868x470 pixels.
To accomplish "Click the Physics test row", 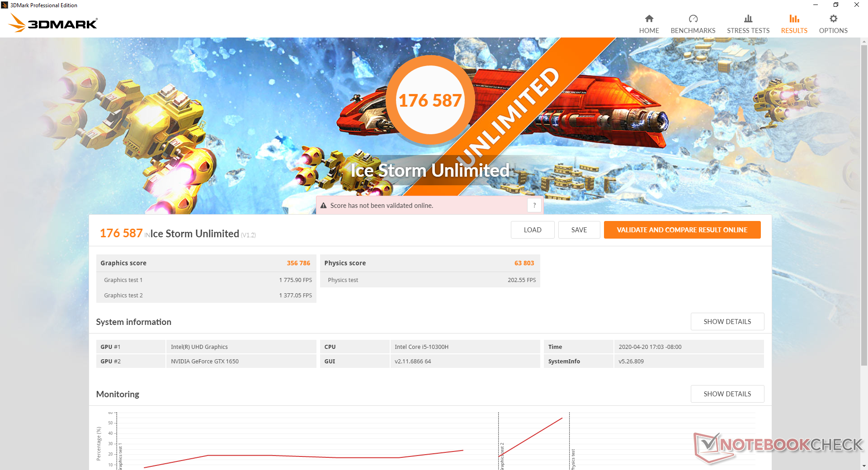I will [x=430, y=280].
